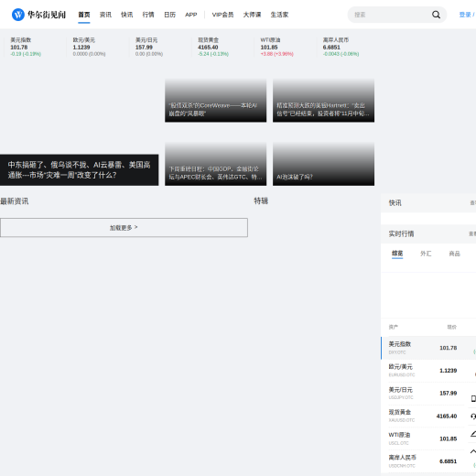Screen dimensions: 476x476
Task: Open the 日历 navigation item
Action: click(x=170, y=15)
